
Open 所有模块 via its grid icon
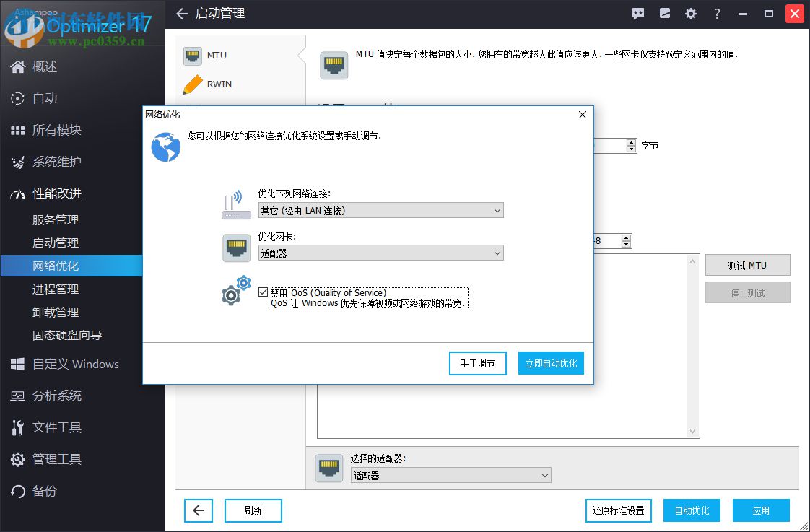(x=18, y=130)
